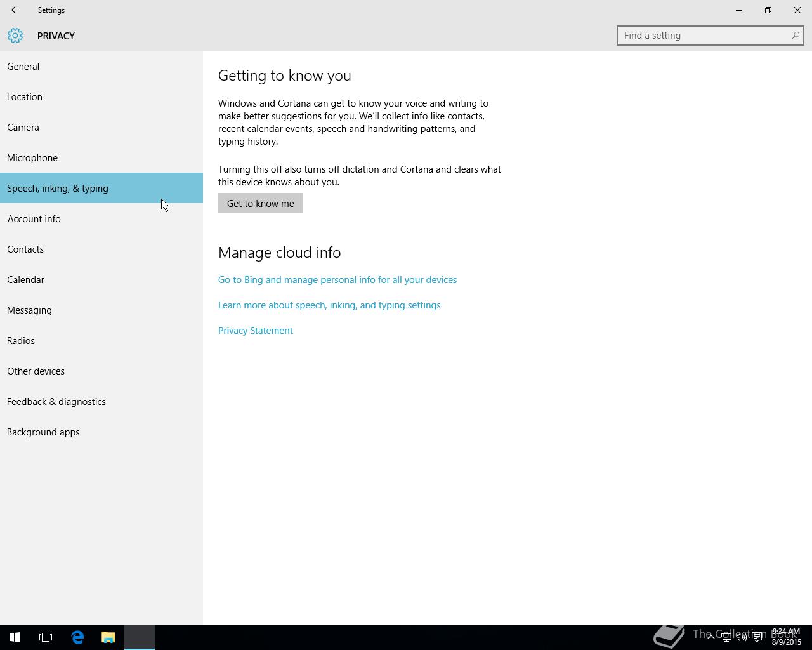The width and height of the screenshot is (812, 650).
Task: Open the Background apps section
Action: point(101,432)
